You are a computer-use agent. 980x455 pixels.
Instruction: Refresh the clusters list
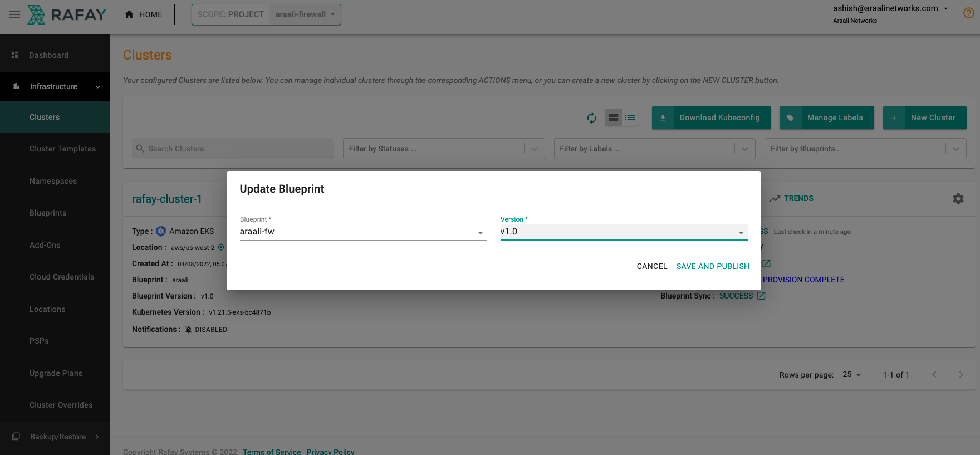click(x=592, y=118)
